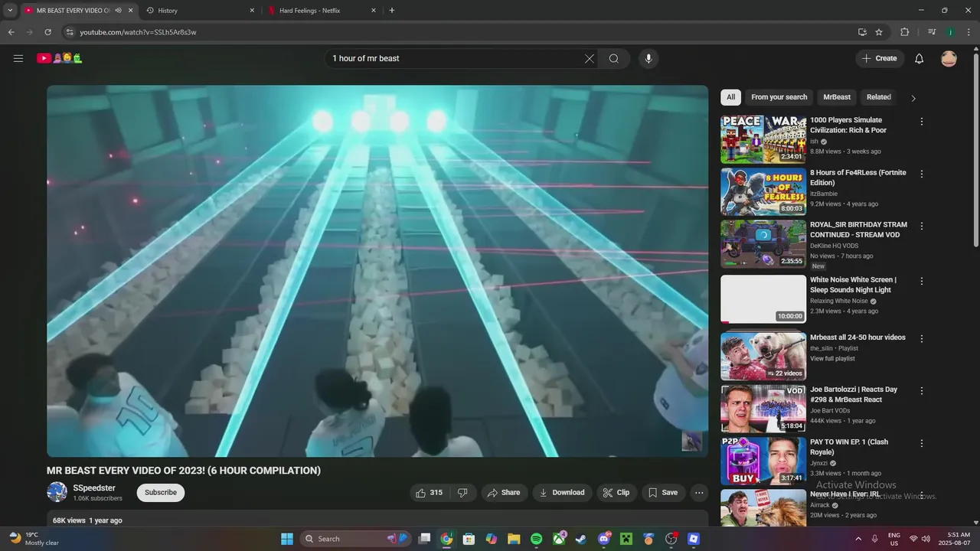The height and width of the screenshot is (551, 980).
Task: Open the Chrome tab search dropdown
Action: (x=10, y=11)
